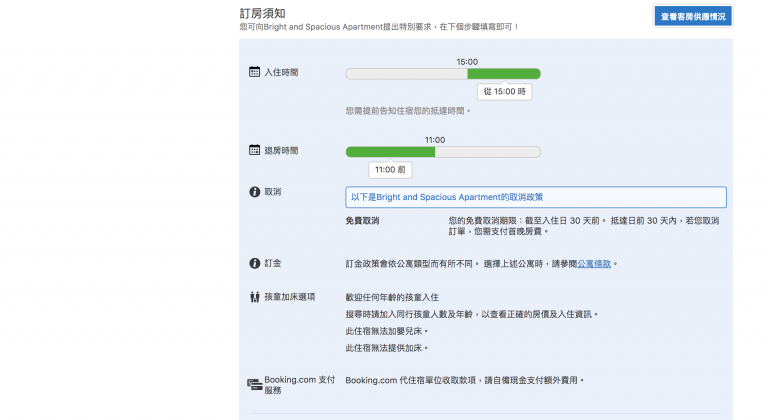Click the children and extra bed icon

254,297
